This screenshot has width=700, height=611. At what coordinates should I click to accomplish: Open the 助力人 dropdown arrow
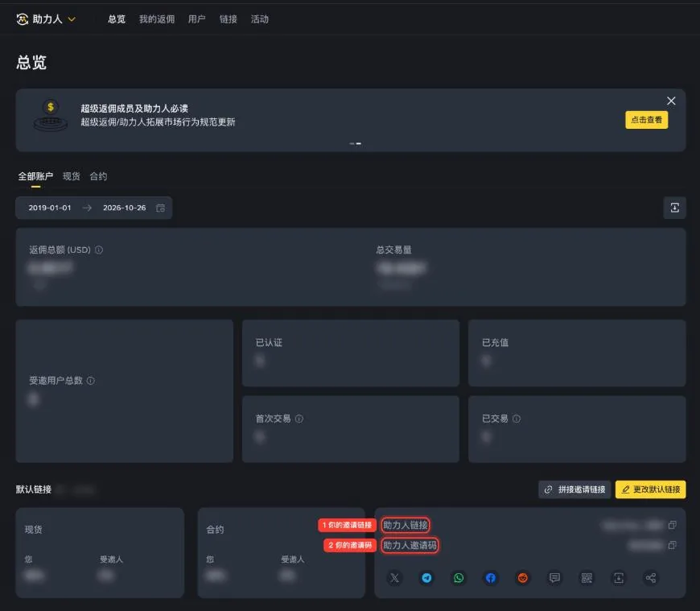pyautogui.click(x=72, y=19)
